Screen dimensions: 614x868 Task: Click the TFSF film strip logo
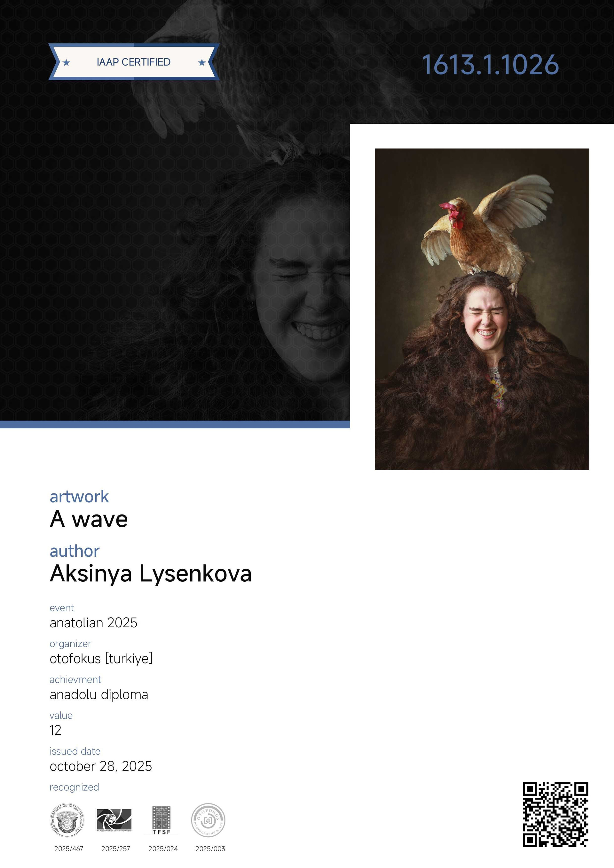[x=161, y=820]
